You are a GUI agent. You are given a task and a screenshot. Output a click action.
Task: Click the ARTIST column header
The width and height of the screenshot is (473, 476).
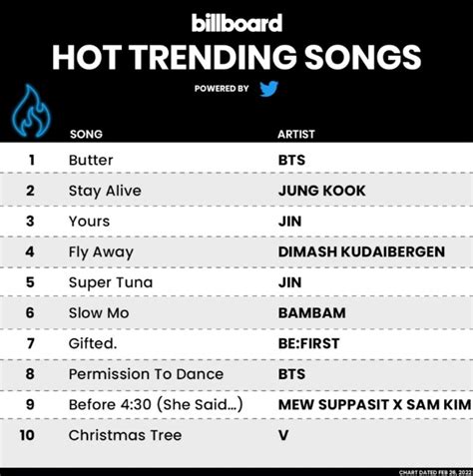[296, 134]
